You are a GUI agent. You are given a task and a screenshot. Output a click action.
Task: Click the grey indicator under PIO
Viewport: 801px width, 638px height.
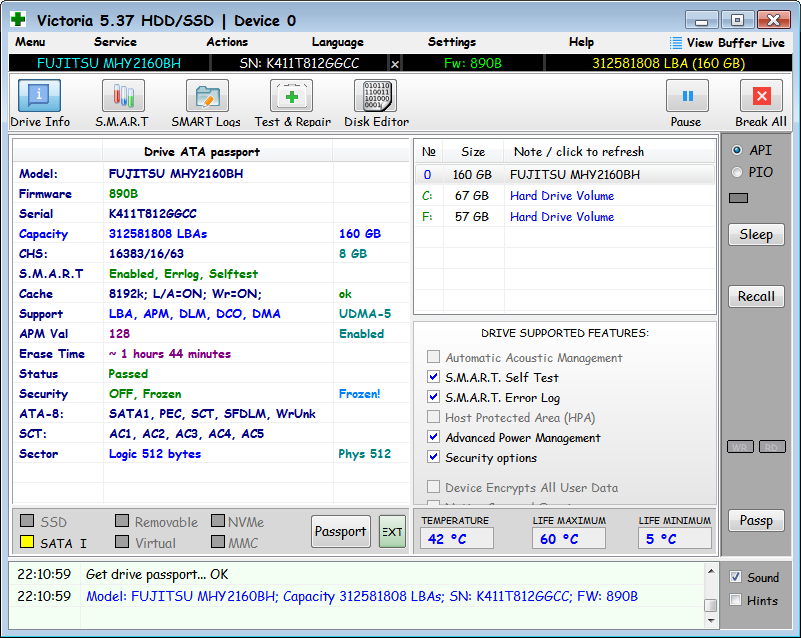click(x=738, y=198)
